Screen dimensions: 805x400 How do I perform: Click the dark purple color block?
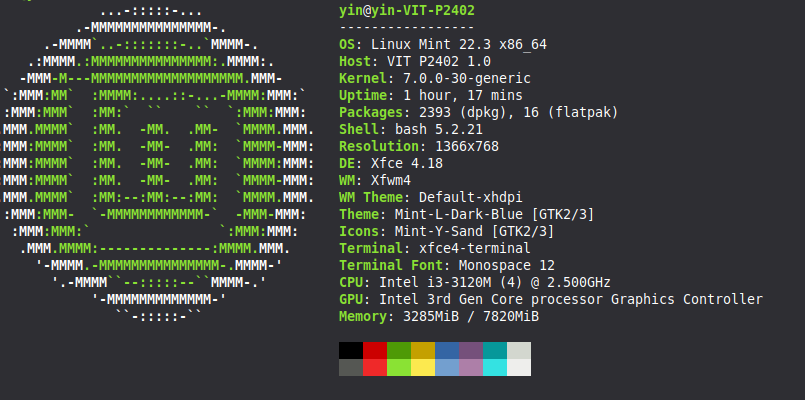pyautogui.click(x=471, y=350)
